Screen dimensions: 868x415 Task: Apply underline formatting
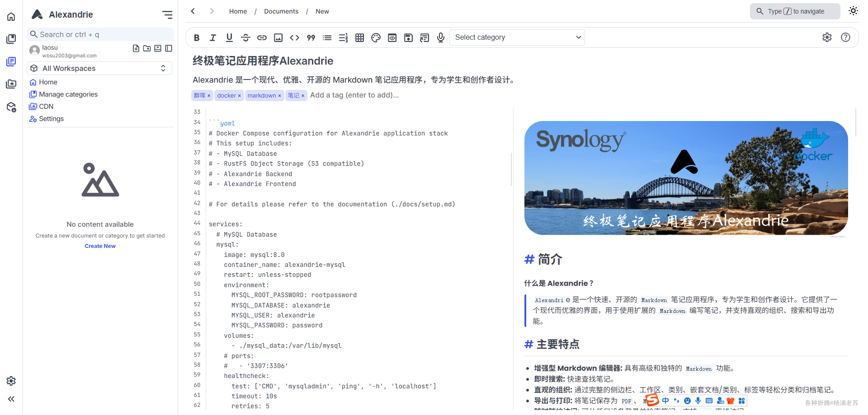229,38
